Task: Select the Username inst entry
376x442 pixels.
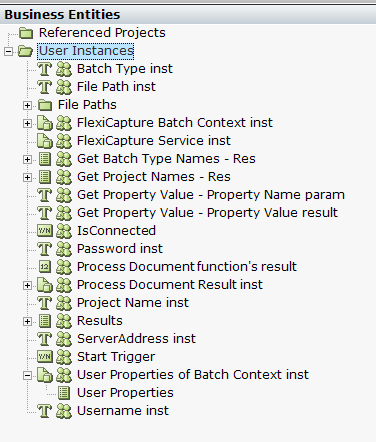Action: [123, 411]
